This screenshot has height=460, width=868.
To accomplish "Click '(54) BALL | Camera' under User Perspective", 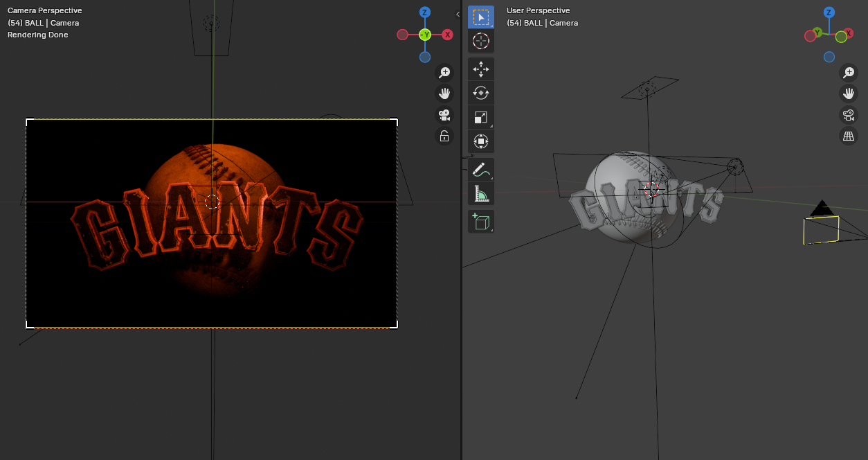I will (x=543, y=23).
